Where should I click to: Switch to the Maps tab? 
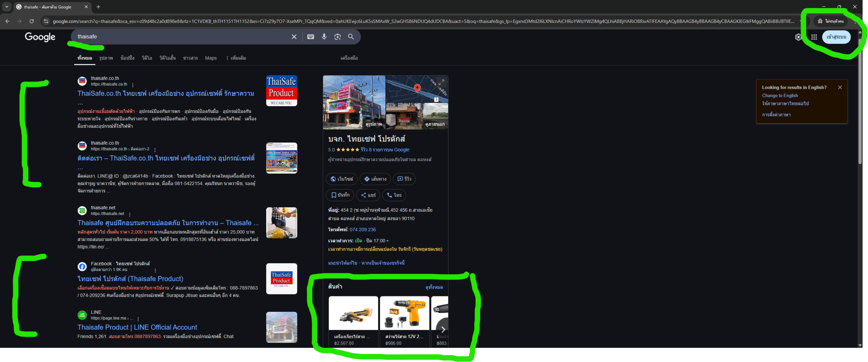pyautogui.click(x=211, y=58)
